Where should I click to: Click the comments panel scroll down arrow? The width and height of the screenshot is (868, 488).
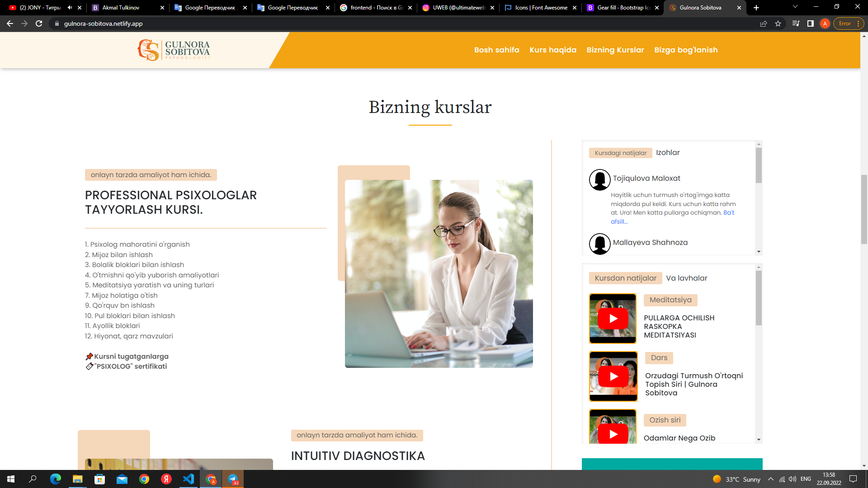(x=759, y=252)
